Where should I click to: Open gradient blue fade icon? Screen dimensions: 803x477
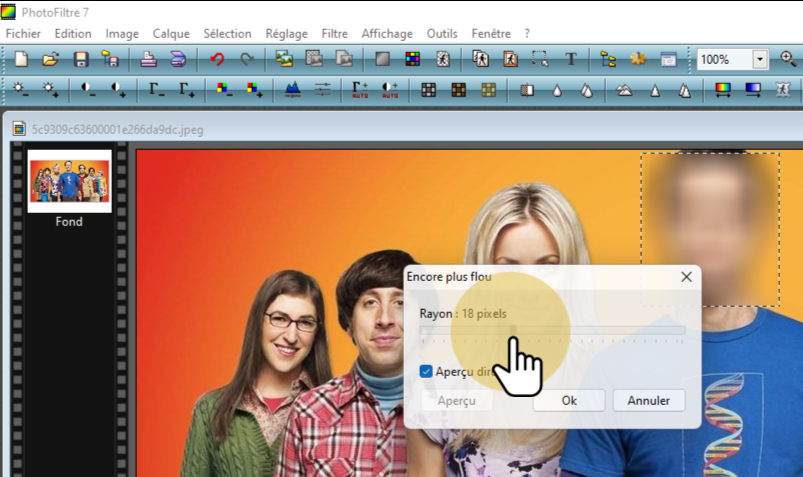753,90
